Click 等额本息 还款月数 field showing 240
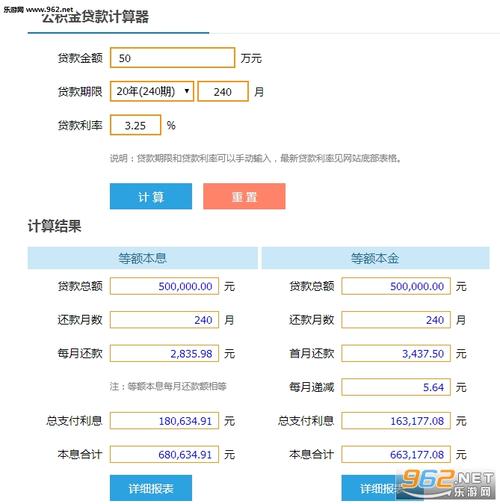 [164, 320]
